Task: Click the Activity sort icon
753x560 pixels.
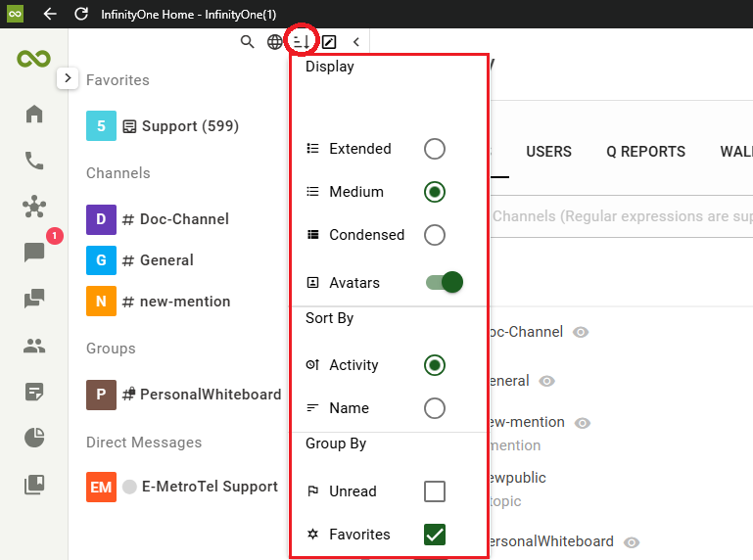Action: [312, 365]
